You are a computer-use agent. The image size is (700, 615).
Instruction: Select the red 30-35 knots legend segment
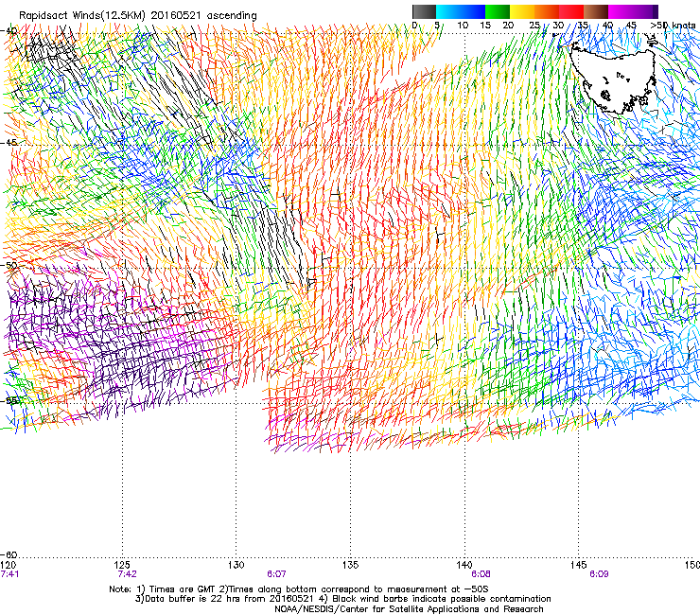click(571, 11)
